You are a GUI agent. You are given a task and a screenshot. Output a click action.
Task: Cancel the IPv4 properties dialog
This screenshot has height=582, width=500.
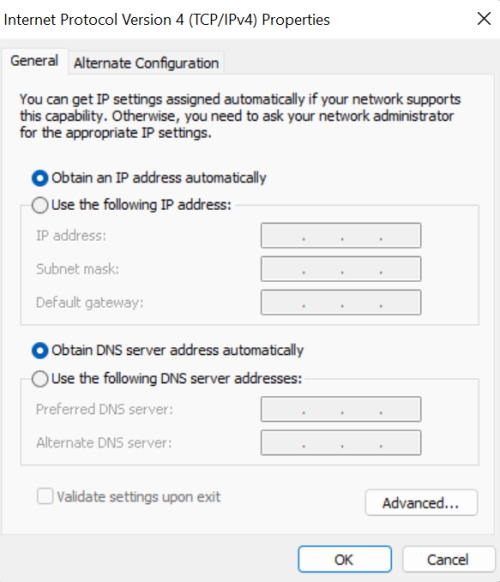[x=448, y=559]
